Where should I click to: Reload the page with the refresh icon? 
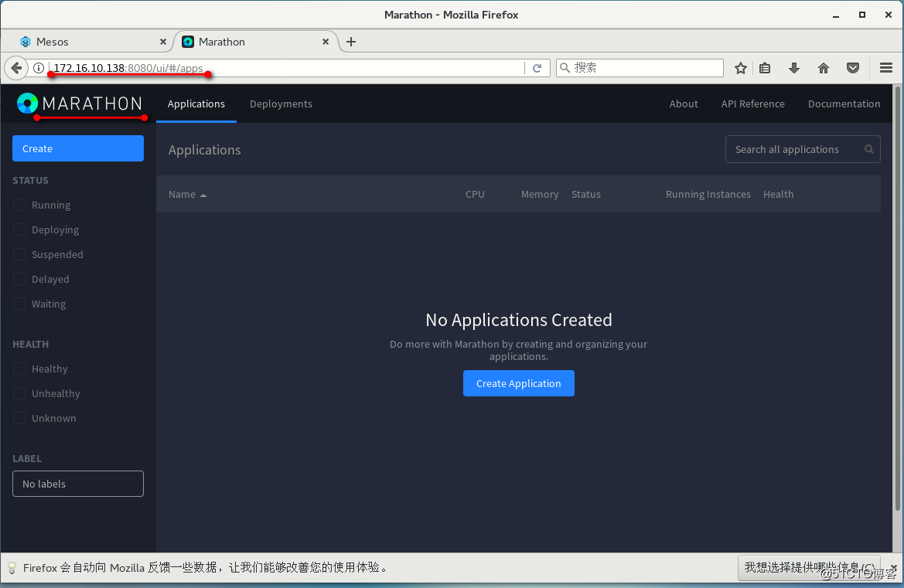tap(537, 68)
